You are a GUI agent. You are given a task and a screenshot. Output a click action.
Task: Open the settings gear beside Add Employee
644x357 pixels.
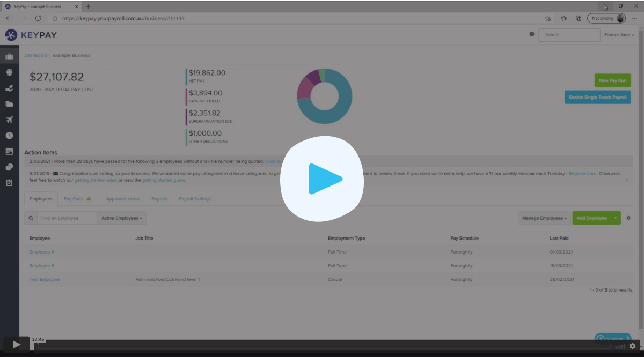click(x=628, y=218)
